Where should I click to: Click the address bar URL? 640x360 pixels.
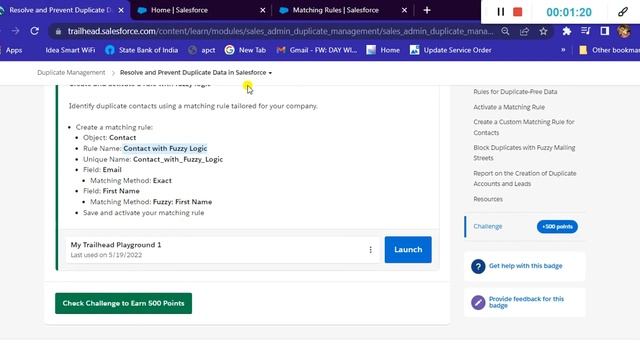coord(280,31)
